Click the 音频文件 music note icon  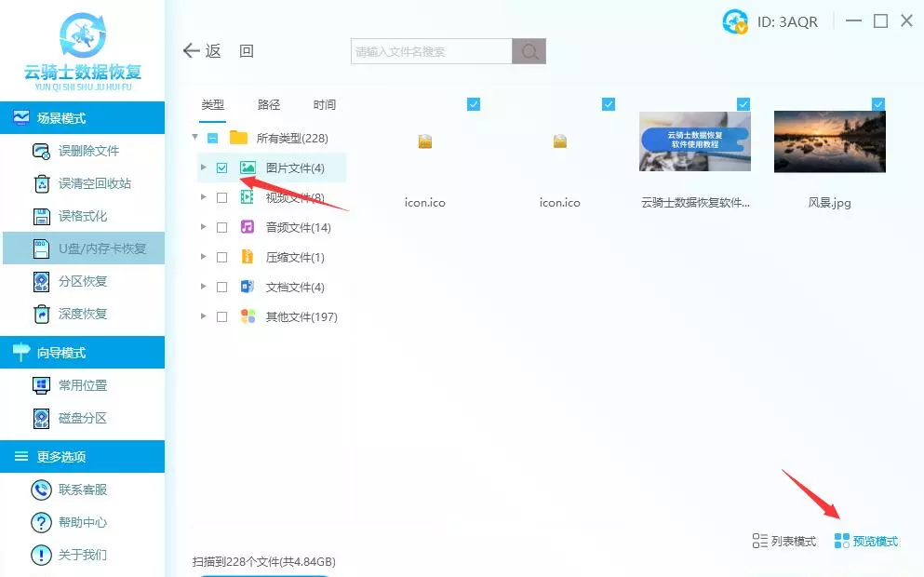(248, 227)
